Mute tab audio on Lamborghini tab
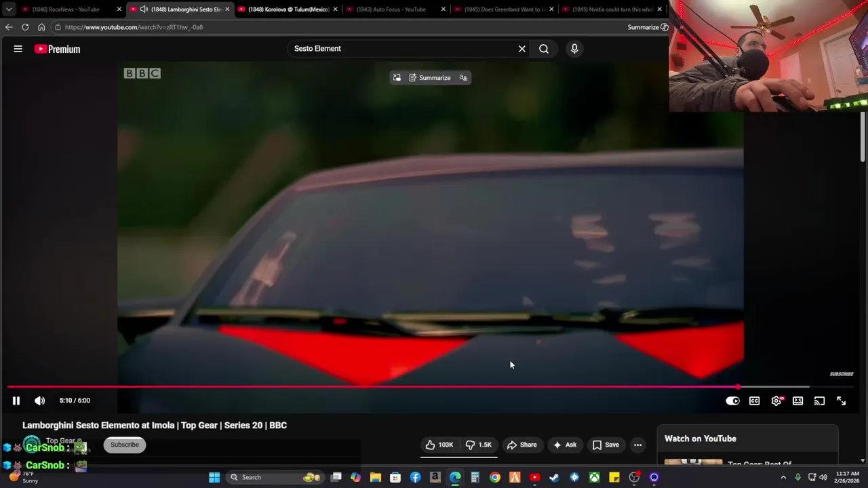This screenshot has height=488, width=868. [144, 9]
